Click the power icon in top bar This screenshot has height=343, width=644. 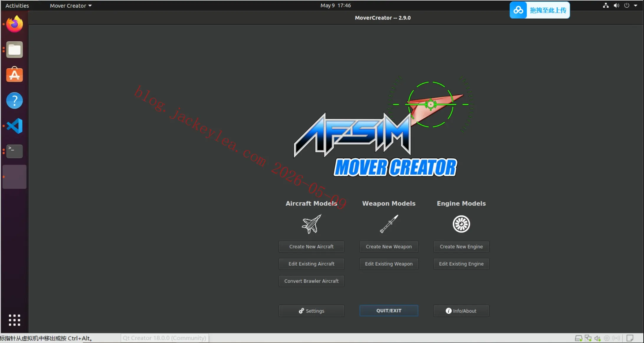(x=627, y=5)
